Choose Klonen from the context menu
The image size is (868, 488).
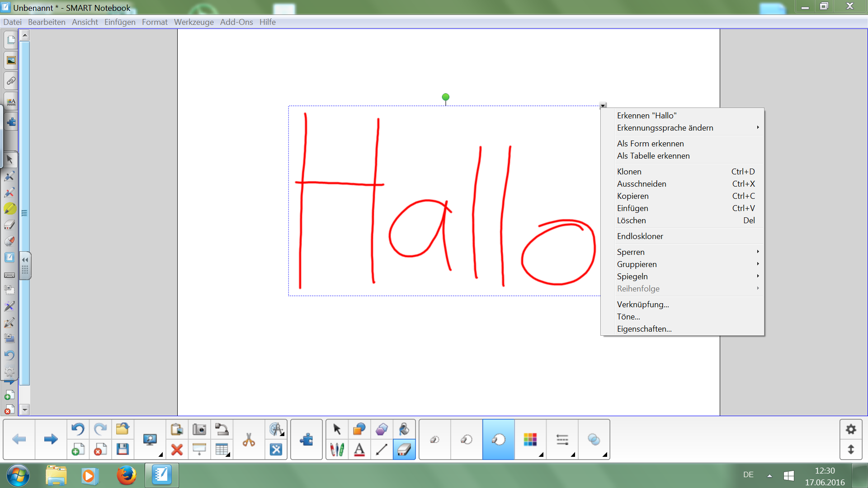(629, 172)
